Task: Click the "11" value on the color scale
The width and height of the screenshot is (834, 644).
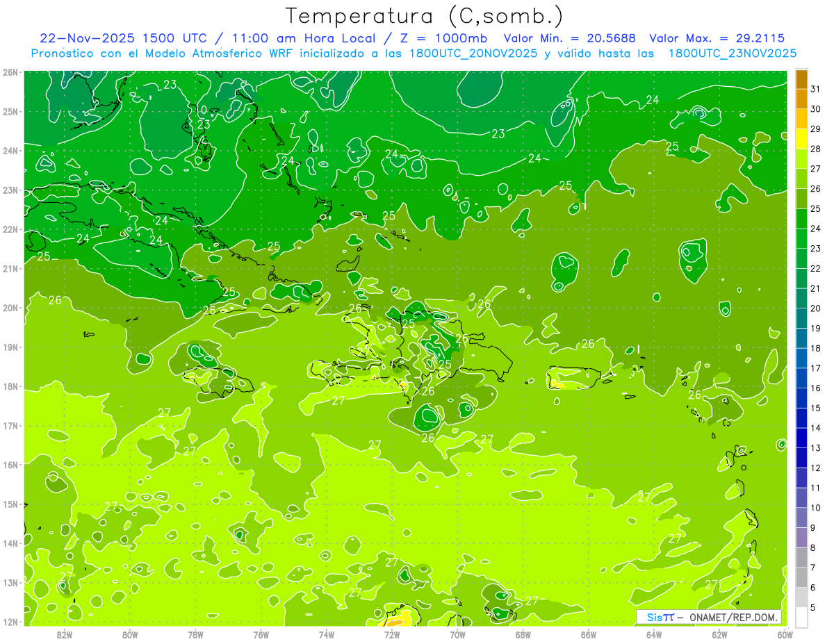Action: tap(815, 488)
